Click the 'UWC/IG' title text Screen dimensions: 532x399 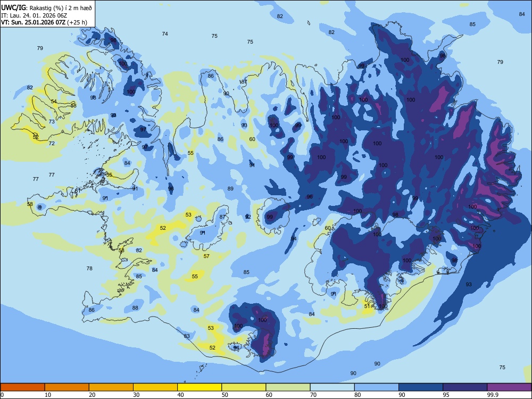pos(13,8)
